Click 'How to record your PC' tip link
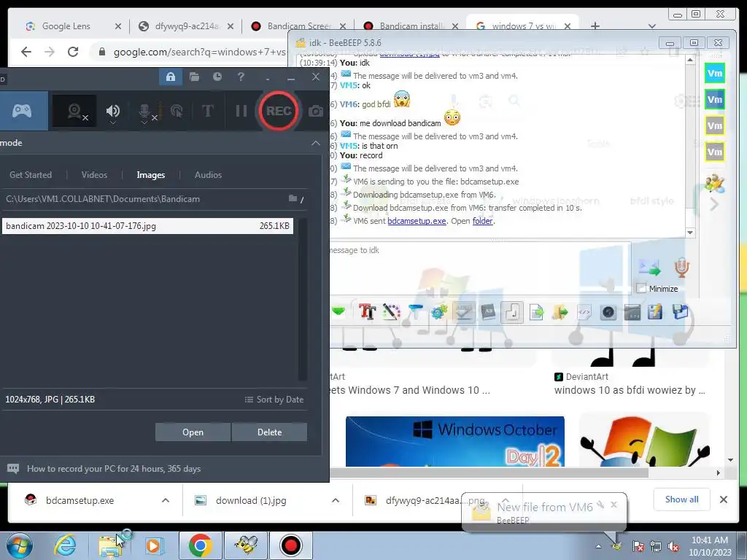The width and height of the screenshot is (747, 560). [x=114, y=469]
